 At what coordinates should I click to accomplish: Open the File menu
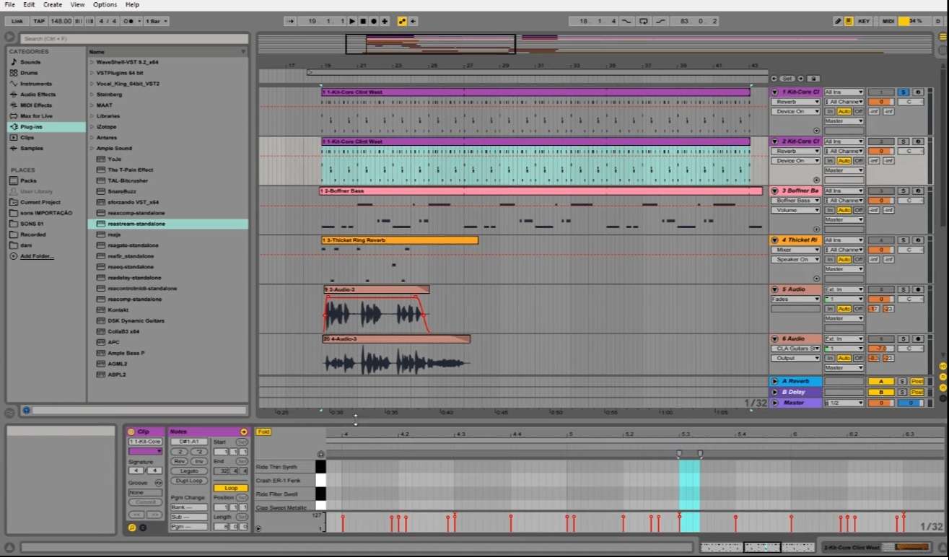(x=9, y=4)
